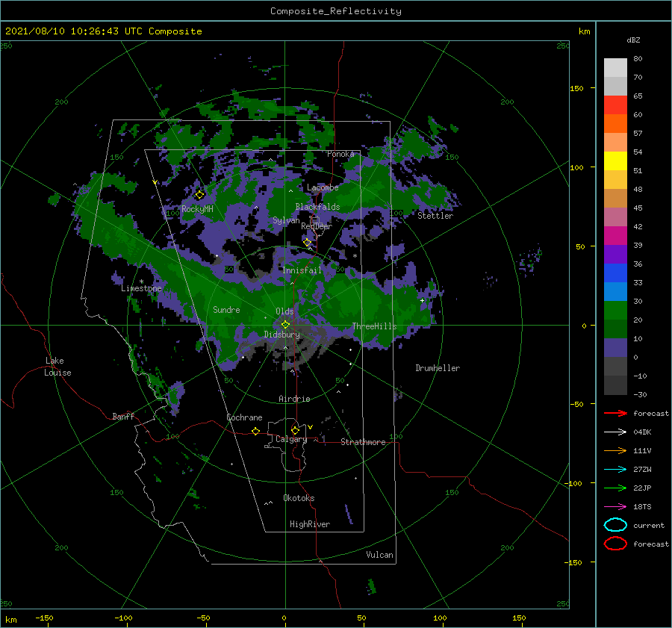This screenshot has width=672, height=628.
Task: Click the Olds label
Action: 284,311
